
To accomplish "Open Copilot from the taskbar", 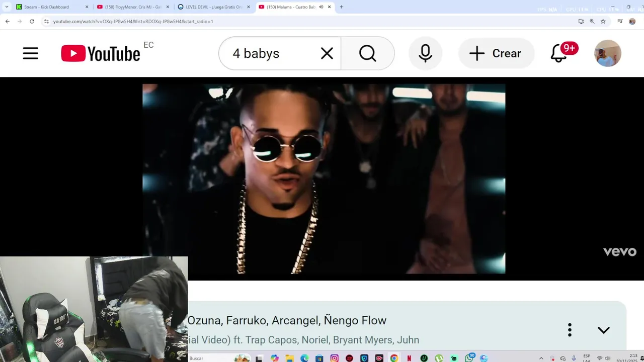I will click(274, 358).
